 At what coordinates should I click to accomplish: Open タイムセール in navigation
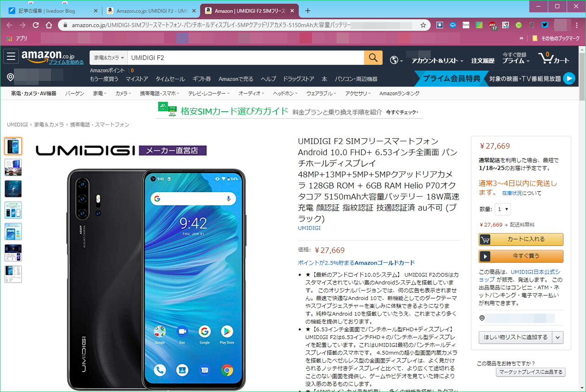point(170,79)
